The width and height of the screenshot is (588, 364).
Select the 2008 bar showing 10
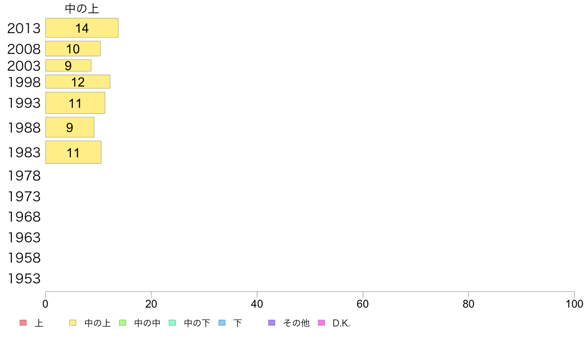pos(73,49)
